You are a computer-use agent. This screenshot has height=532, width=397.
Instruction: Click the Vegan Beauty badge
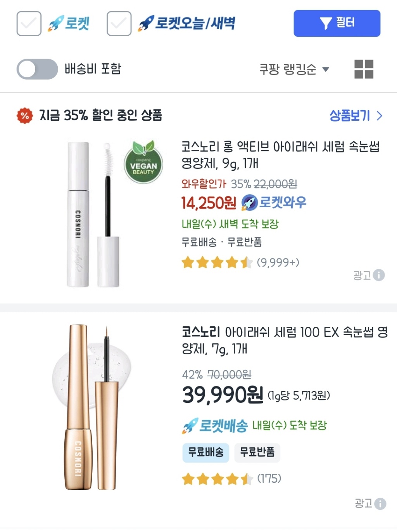click(x=143, y=163)
